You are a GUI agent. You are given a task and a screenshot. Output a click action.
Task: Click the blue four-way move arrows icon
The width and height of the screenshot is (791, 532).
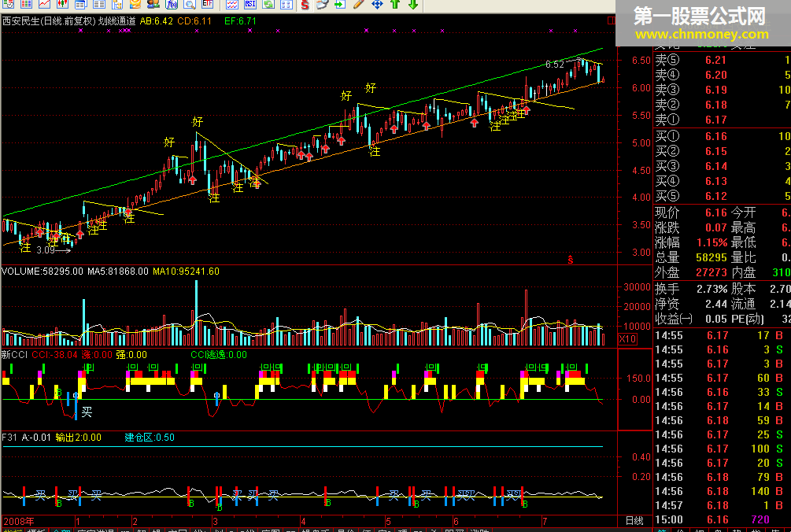click(x=377, y=5)
